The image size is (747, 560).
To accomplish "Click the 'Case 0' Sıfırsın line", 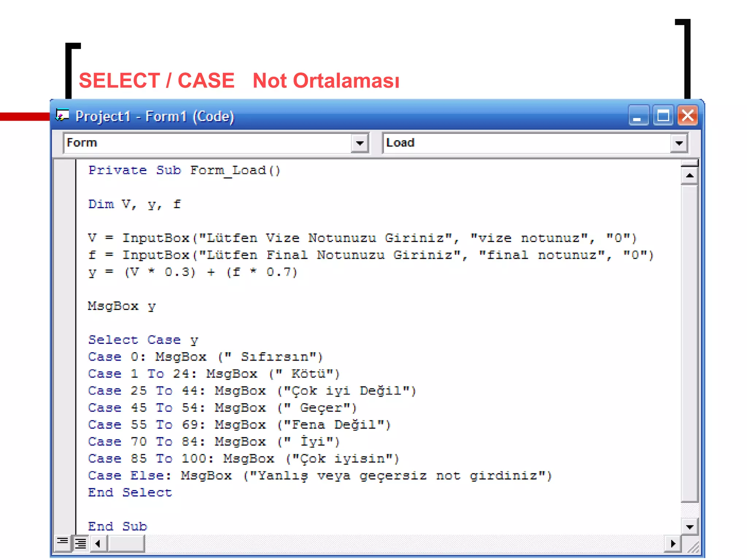I will point(206,357).
